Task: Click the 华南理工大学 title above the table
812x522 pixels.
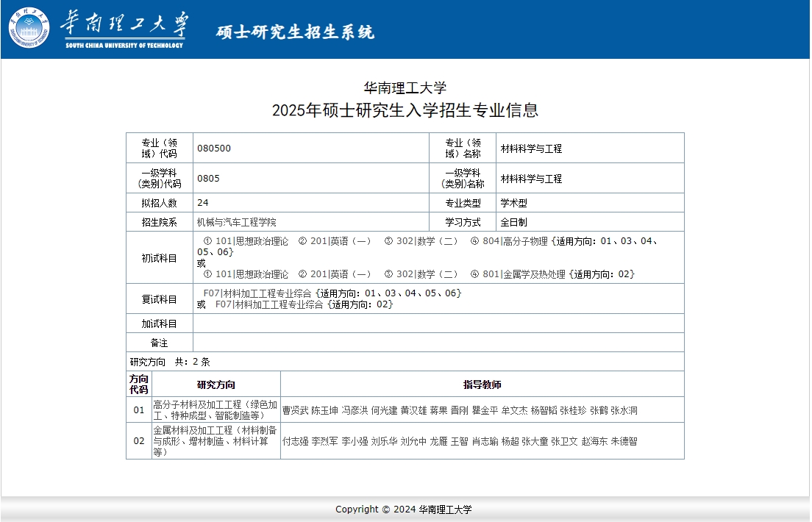Action: (x=405, y=87)
